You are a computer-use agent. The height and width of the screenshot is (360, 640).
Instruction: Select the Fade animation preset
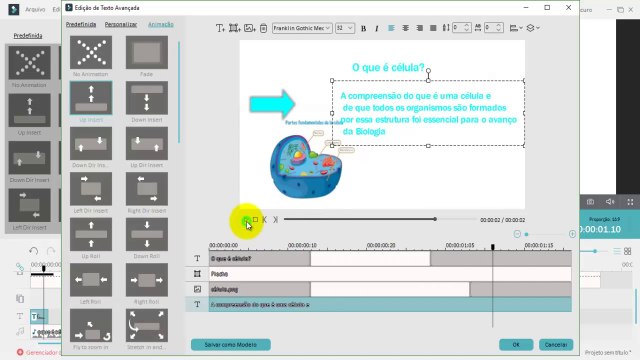(147, 53)
